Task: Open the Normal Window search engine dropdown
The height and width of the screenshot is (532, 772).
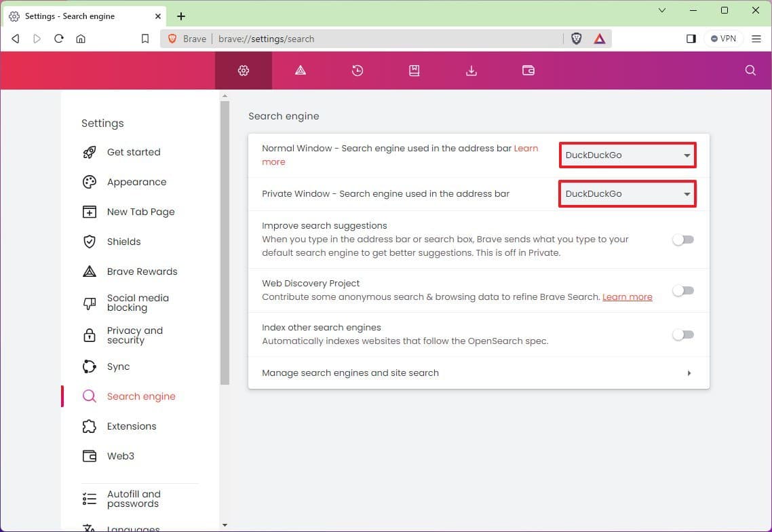Action: tap(627, 155)
